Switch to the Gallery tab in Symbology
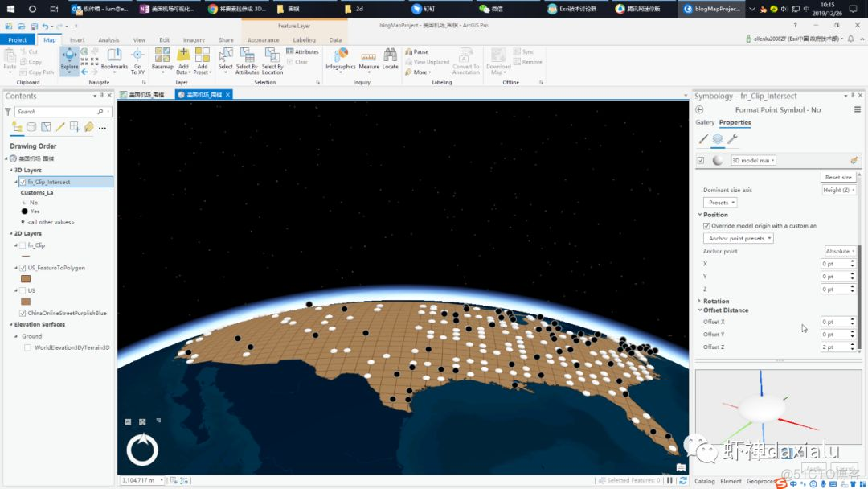Image resolution: width=868 pixels, height=489 pixels. [x=705, y=123]
